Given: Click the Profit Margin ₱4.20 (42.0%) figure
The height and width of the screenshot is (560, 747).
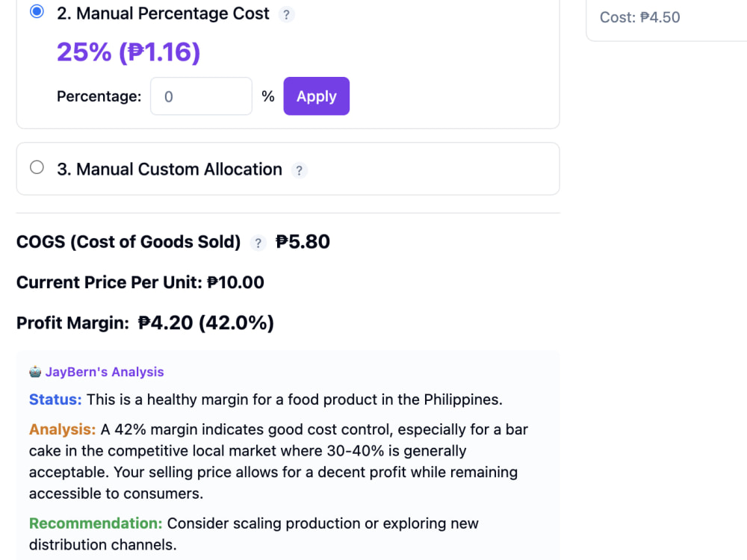Looking at the screenshot, I should (206, 323).
